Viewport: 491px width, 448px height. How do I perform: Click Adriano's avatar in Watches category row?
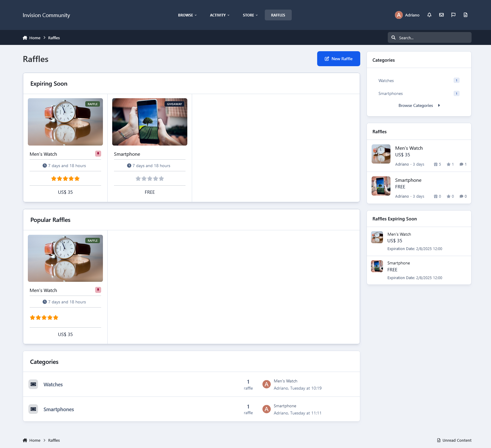click(267, 384)
